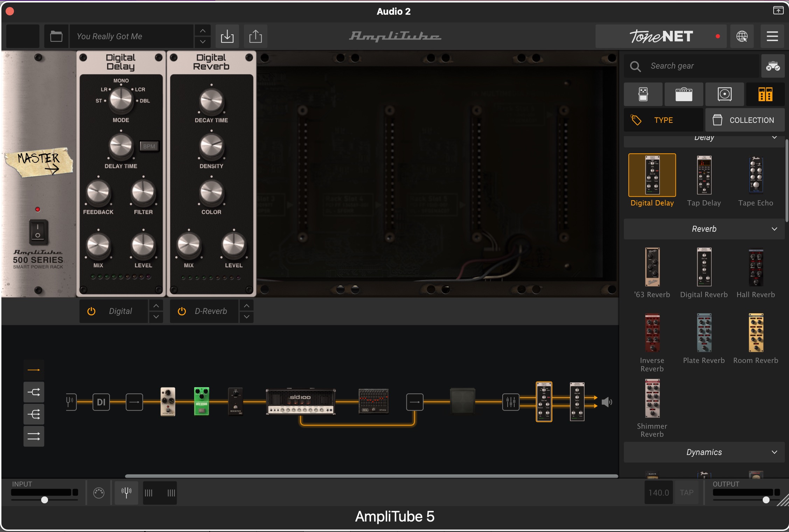This screenshot has width=789, height=532.
Task: Select the rack effects gear category
Action: 765,94
